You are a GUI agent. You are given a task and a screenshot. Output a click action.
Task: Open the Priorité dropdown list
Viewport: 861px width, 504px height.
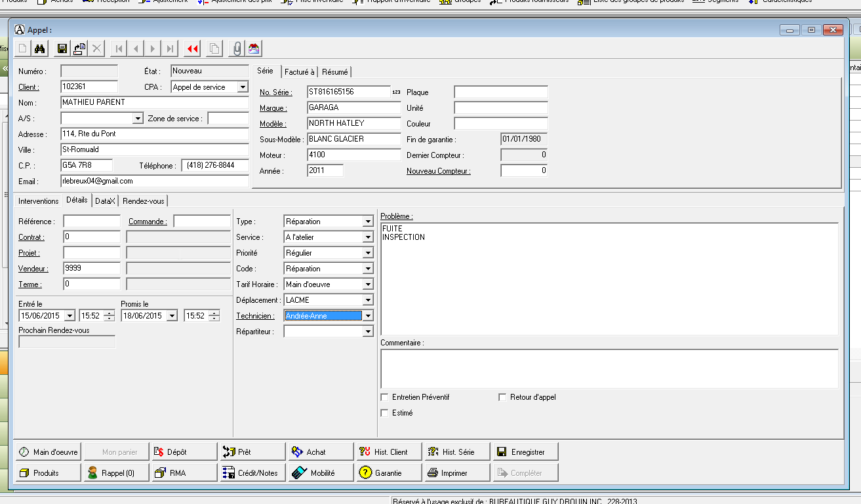[368, 253]
